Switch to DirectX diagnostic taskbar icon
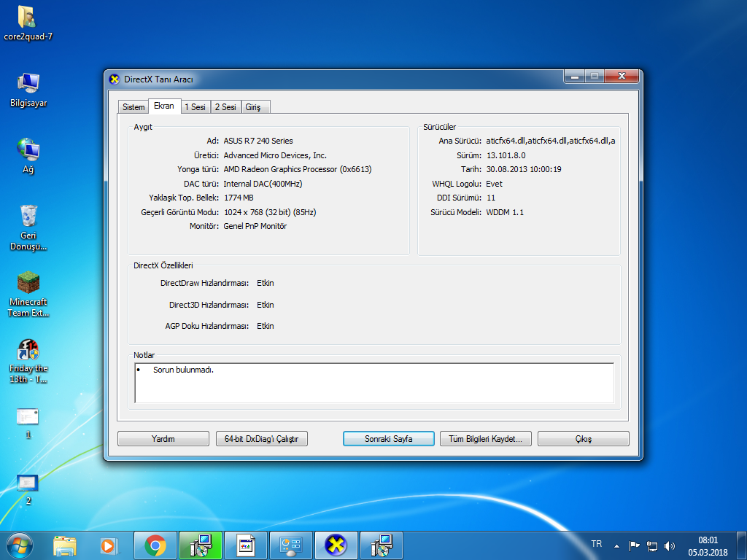 pyautogui.click(x=336, y=545)
